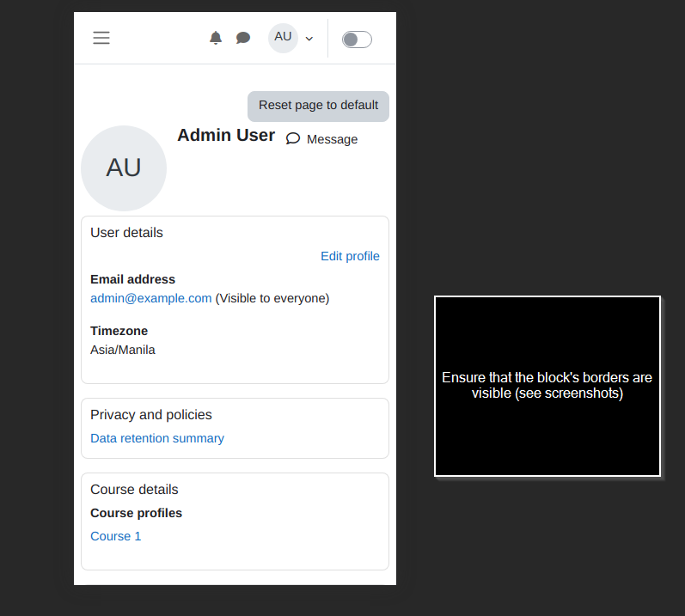Viewport: 685px width, 616px height.
Task: Open the Data retention summary link
Action: click(157, 438)
